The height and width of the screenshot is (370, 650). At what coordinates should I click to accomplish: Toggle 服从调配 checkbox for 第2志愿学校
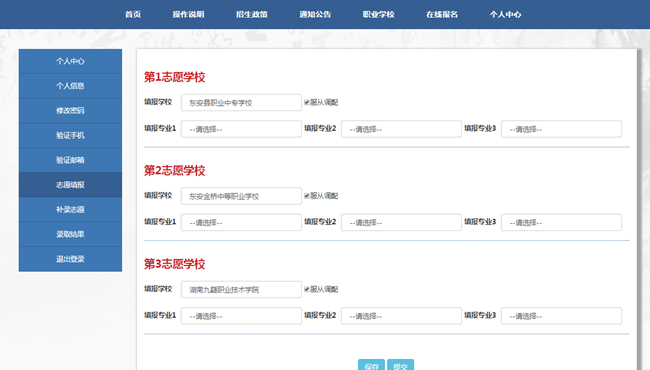307,196
